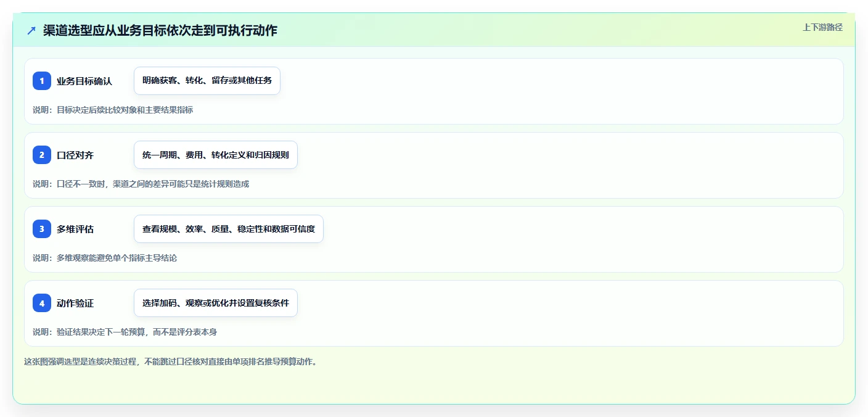Click the 统一周期、费用、转化定义和归因规则 chip
Screen dimensions: 868x417
click(216, 155)
